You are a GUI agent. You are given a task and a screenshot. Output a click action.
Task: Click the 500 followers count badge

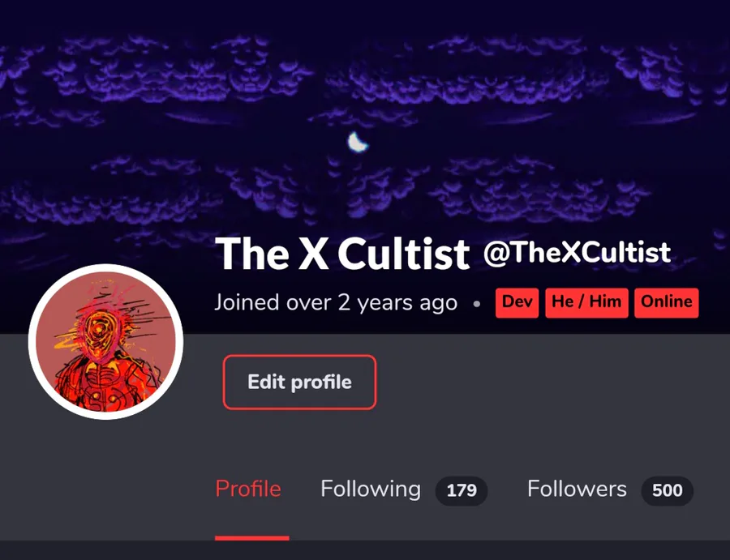pos(668,490)
